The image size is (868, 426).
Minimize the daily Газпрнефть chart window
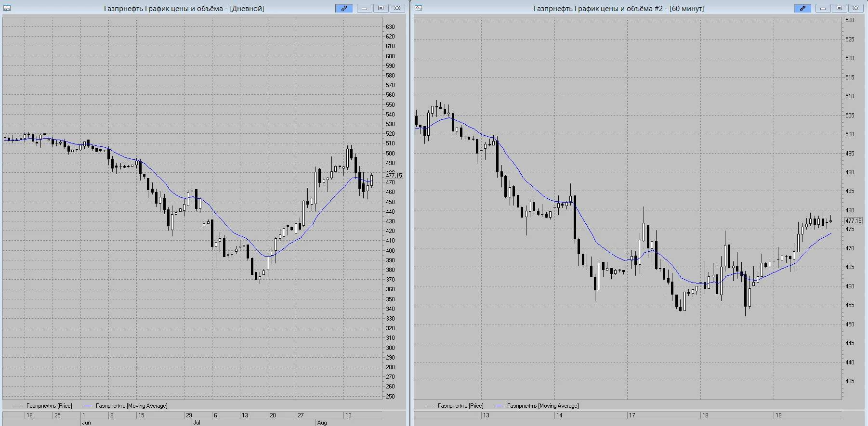pyautogui.click(x=364, y=8)
